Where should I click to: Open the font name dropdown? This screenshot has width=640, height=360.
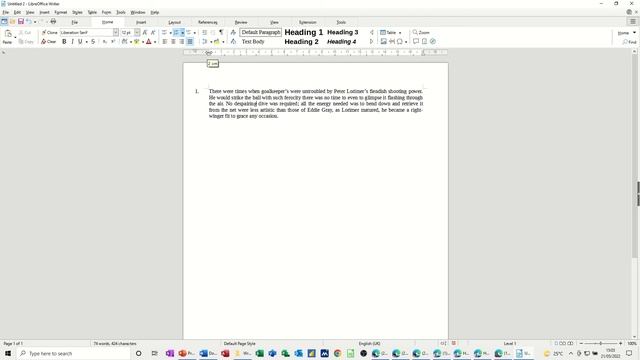pos(116,32)
